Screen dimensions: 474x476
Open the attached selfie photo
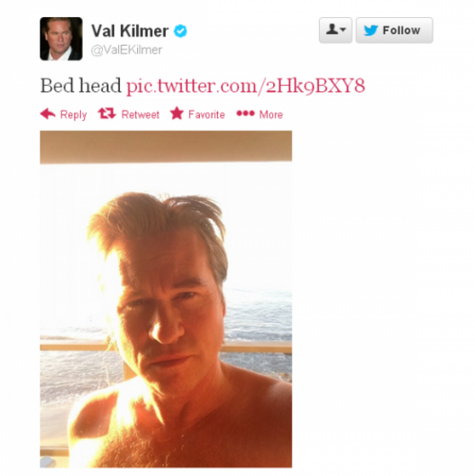(x=166, y=299)
